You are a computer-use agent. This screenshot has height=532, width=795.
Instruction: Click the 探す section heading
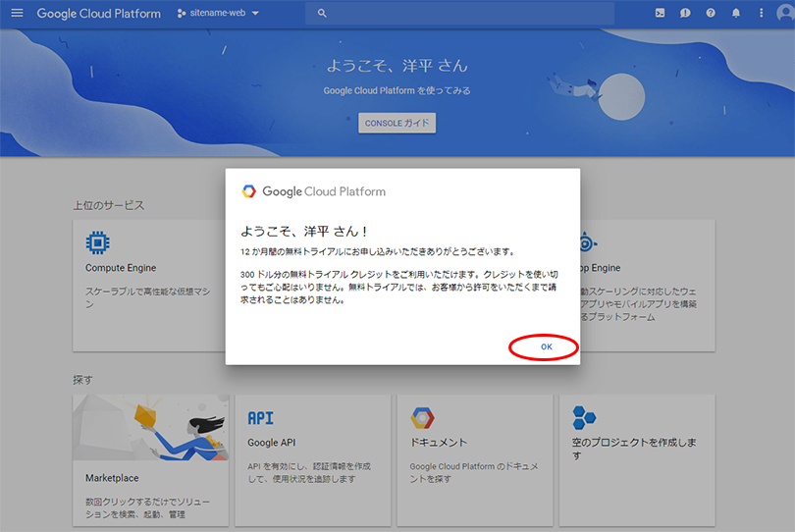82,380
